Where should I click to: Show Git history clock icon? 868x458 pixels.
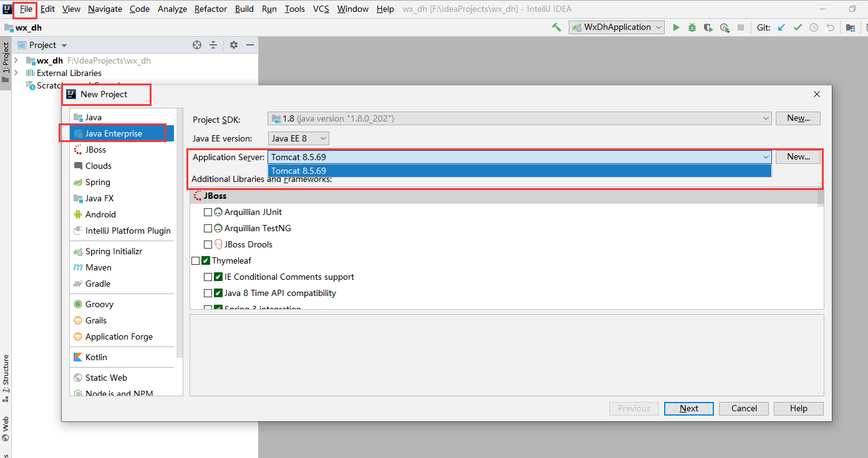pos(814,27)
